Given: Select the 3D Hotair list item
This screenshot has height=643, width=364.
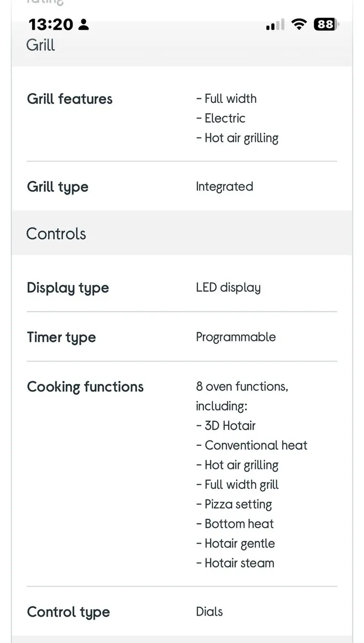Looking at the screenshot, I should click(x=226, y=425).
